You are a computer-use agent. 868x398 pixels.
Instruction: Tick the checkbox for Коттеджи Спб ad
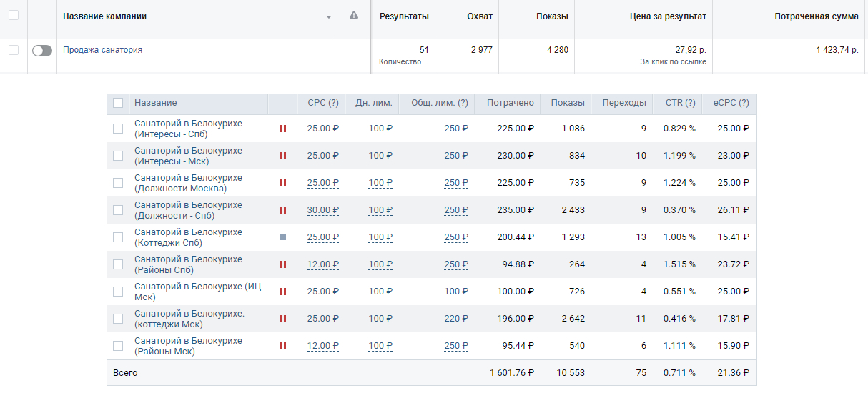point(118,237)
